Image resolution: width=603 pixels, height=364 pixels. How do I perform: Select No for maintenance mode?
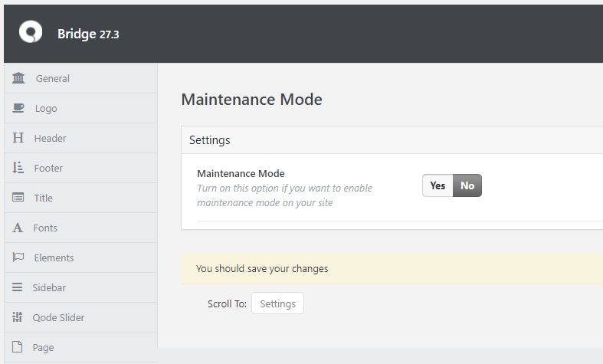pyautogui.click(x=467, y=185)
